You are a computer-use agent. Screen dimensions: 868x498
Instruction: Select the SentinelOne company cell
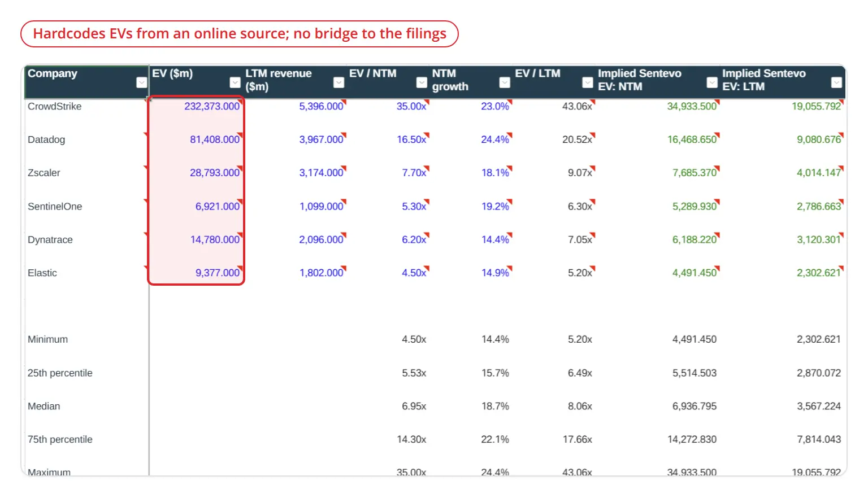(55, 207)
